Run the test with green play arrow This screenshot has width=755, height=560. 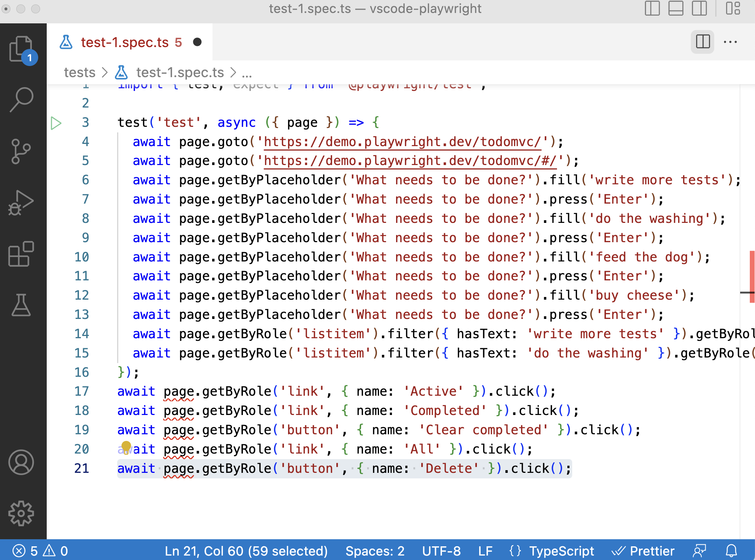pos(56,123)
